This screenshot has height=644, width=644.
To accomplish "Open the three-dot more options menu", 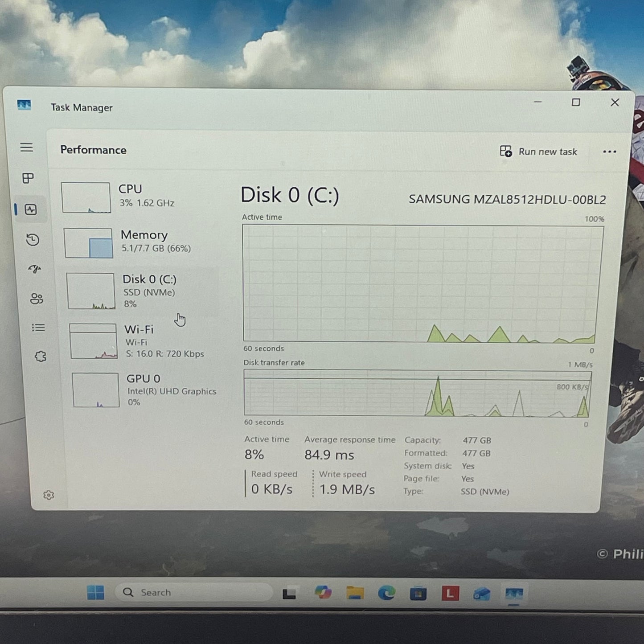I will (609, 152).
